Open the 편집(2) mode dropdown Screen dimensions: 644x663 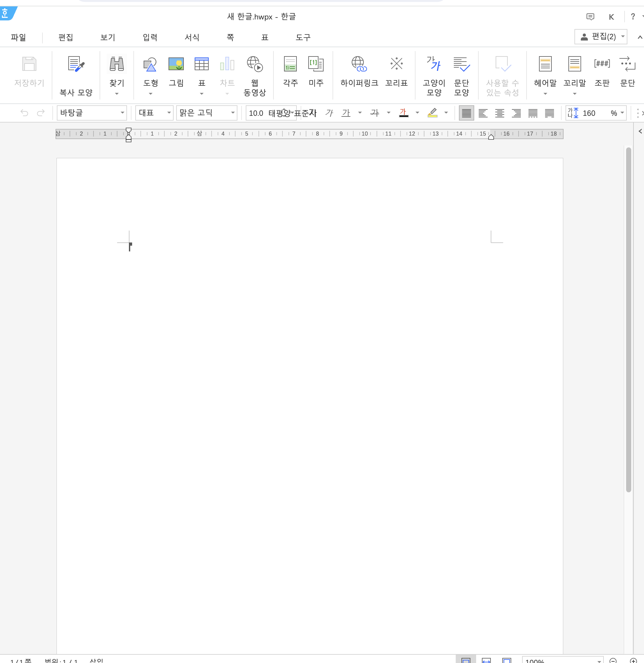601,37
